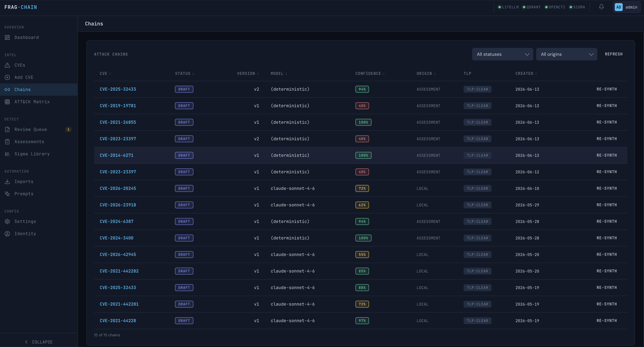Click the 94% confidence badge for CVE-2024-6387
Viewport: 644px width, 347px height.
(362, 222)
